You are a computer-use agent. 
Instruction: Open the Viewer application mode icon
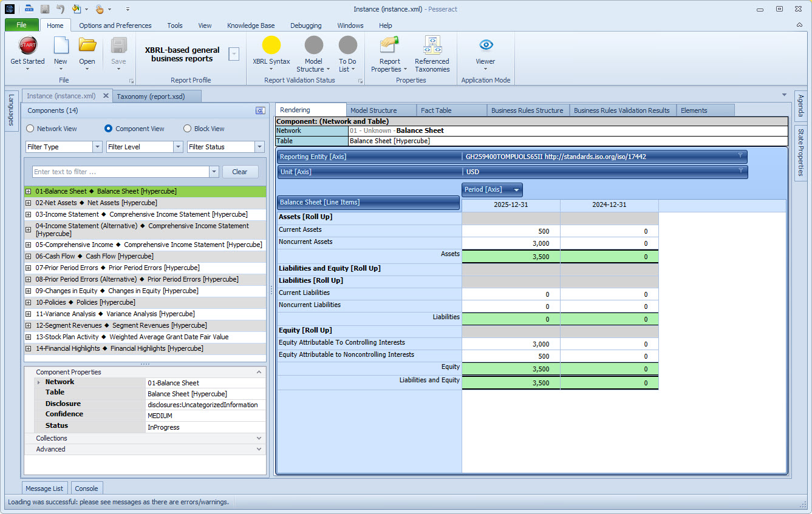click(x=485, y=46)
